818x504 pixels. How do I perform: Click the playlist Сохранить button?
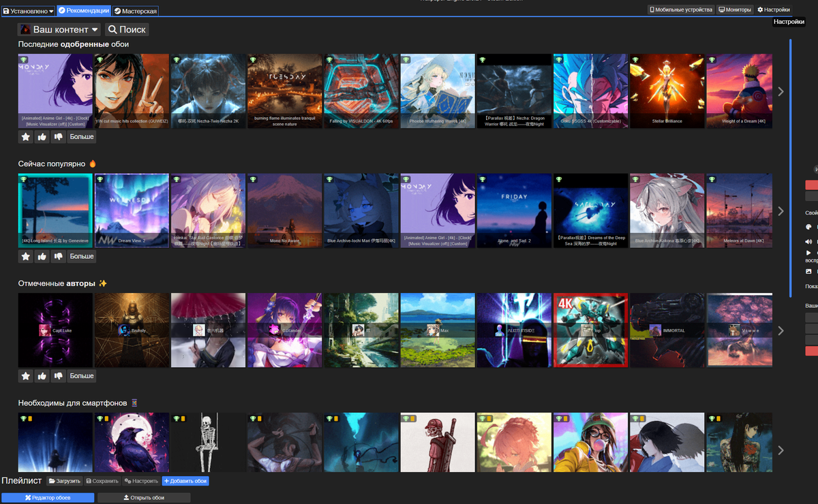click(x=102, y=481)
